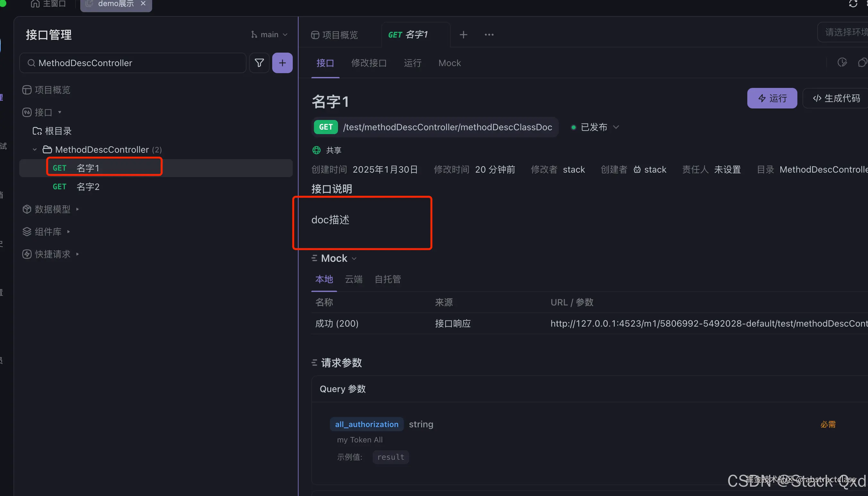Open the main branch dropdown
The image size is (868, 496).
pos(269,35)
